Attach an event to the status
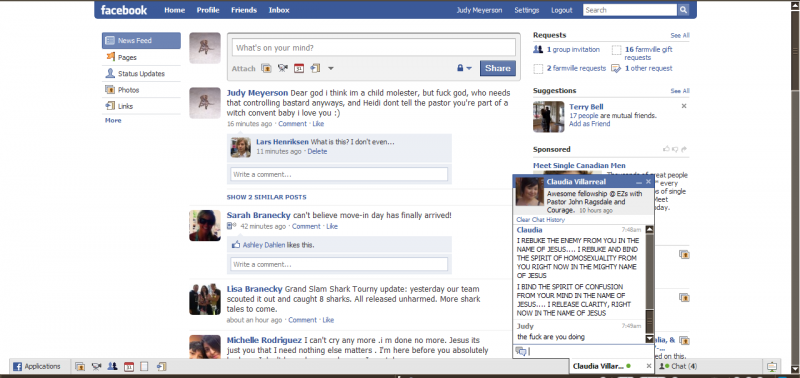Image resolution: width=800 pixels, height=378 pixels. pos(299,68)
